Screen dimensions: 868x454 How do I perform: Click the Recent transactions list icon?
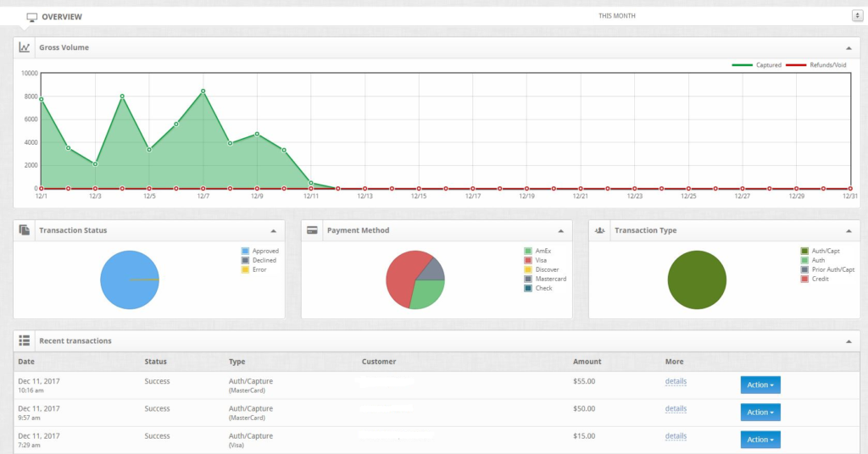click(25, 340)
